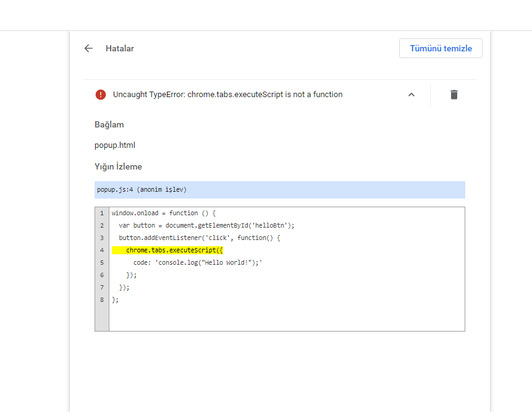This screenshot has height=412, width=532.
Task: Click line number 8 in the gutter
Action: tap(102, 300)
